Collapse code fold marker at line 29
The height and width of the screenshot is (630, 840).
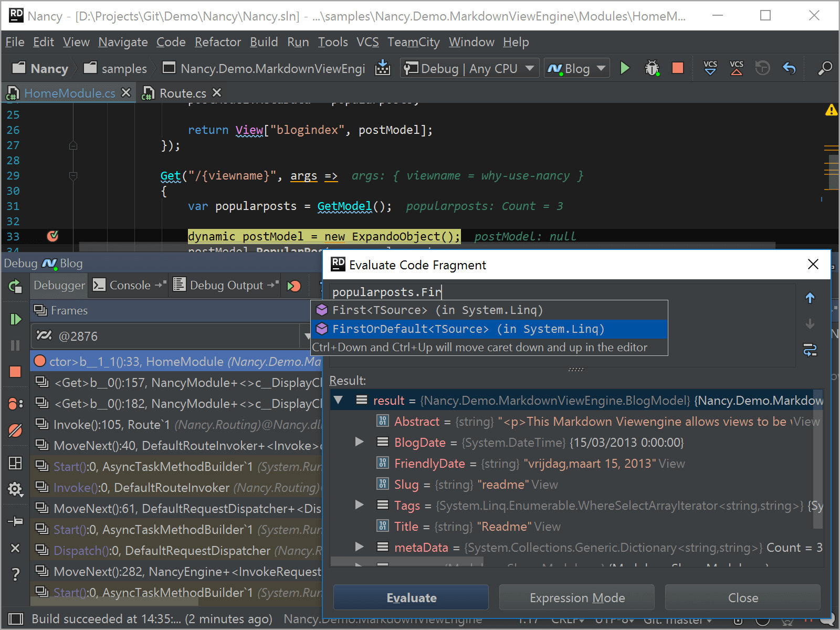pyautogui.click(x=73, y=176)
